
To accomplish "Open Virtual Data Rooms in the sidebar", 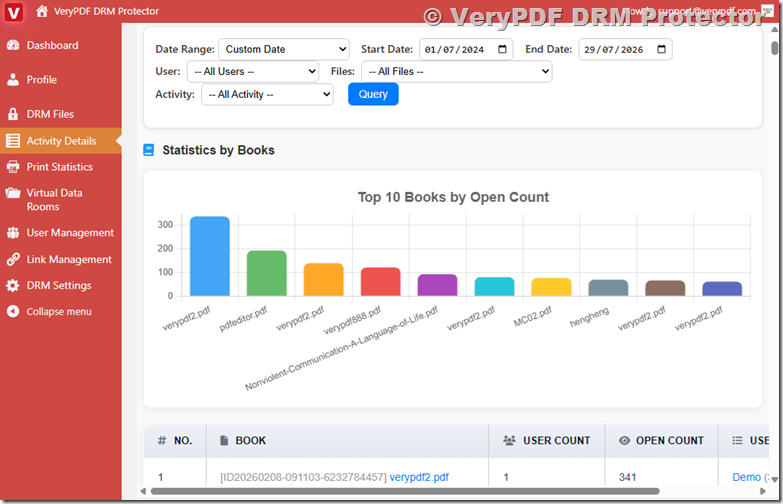I will coord(54,200).
